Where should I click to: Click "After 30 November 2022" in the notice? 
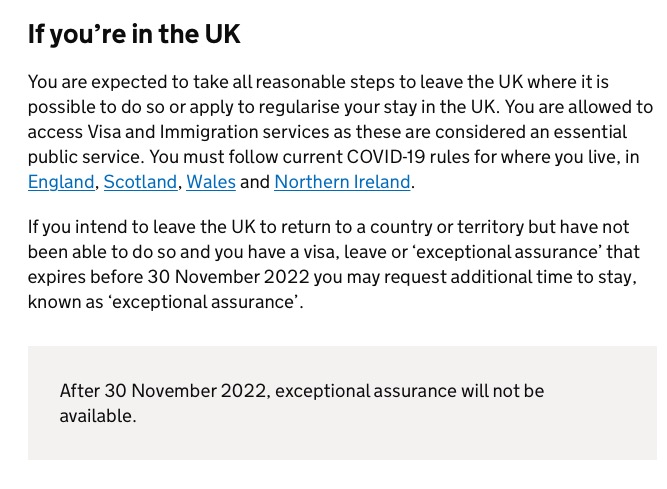(163, 391)
